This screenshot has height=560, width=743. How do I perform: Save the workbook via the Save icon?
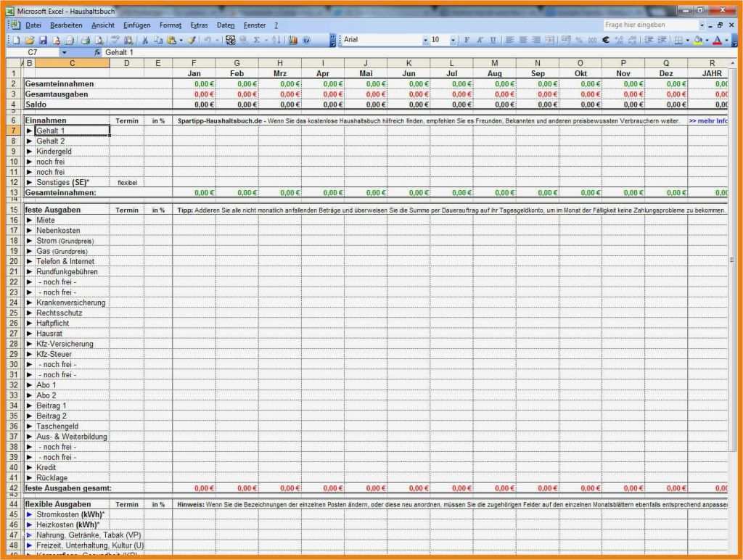(42, 39)
